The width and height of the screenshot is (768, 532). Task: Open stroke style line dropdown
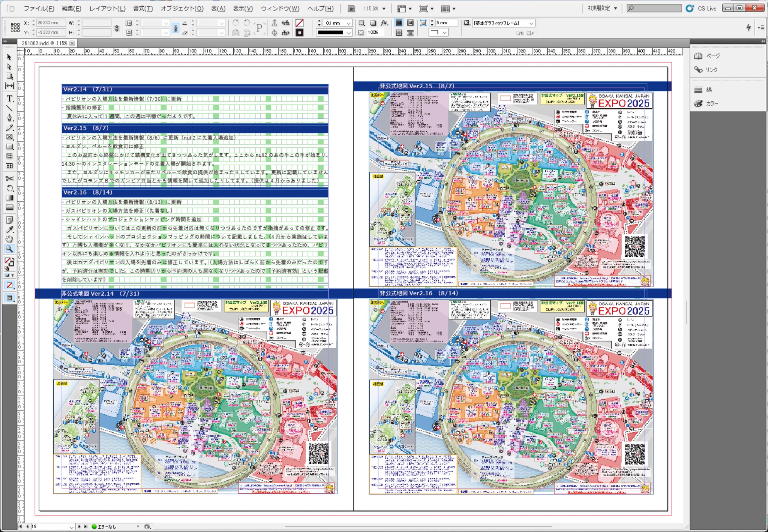pos(349,33)
